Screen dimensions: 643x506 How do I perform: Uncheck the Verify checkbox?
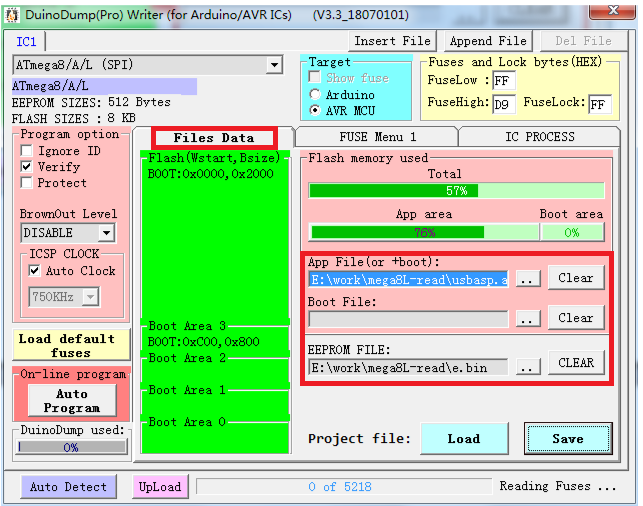[x=27, y=166]
